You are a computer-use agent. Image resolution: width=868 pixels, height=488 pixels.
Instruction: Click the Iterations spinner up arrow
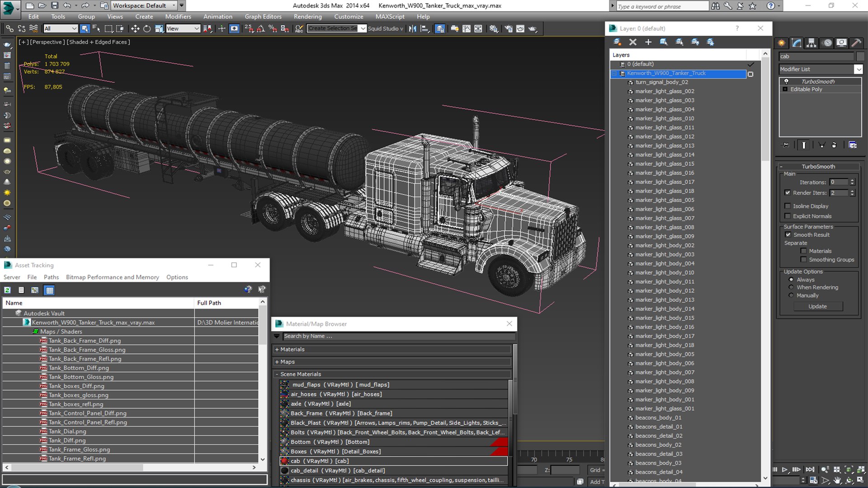(x=852, y=180)
